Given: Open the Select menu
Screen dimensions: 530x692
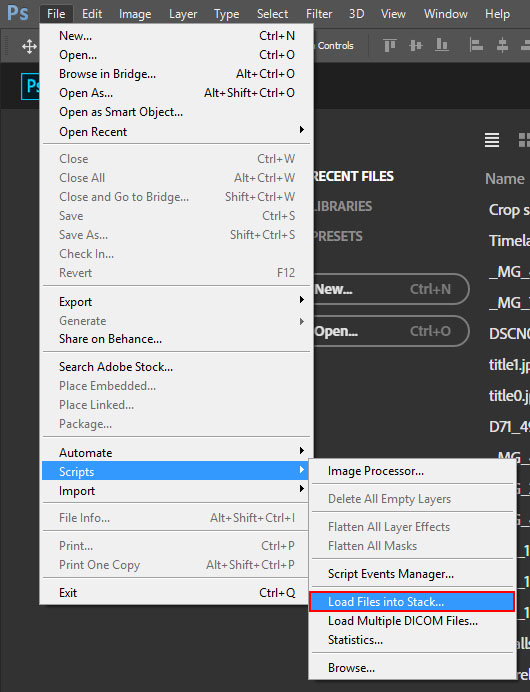Looking at the screenshot, I should click(x=272, y=14).
